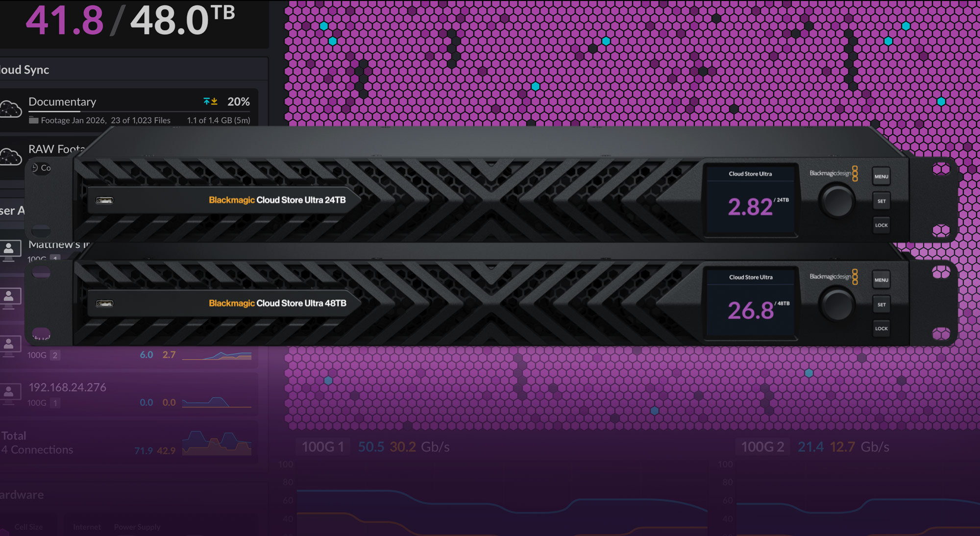Click MENU button on 24TB unit
This screenshot has height=536, width=980.
881,177
